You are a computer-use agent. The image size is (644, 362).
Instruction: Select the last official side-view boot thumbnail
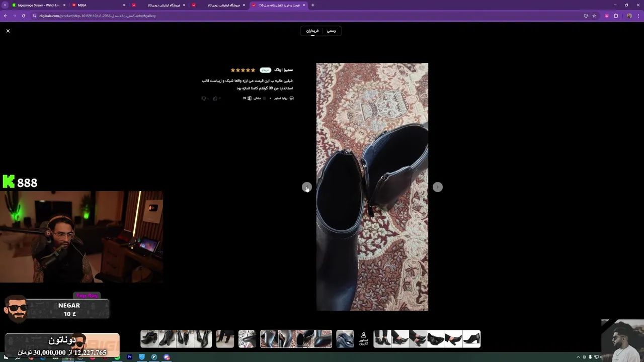(x=471, y=339)
